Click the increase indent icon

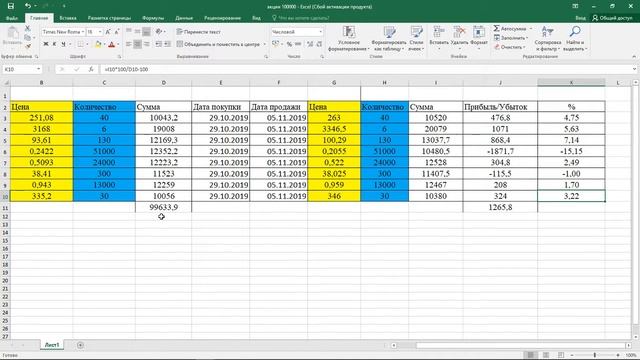[x=167, y=44]
